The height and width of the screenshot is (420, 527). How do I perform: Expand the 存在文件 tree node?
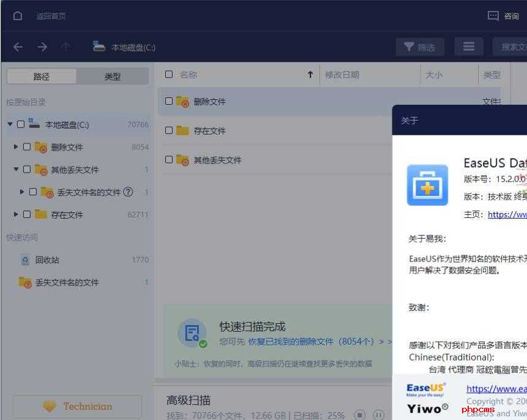coord(16,214)
